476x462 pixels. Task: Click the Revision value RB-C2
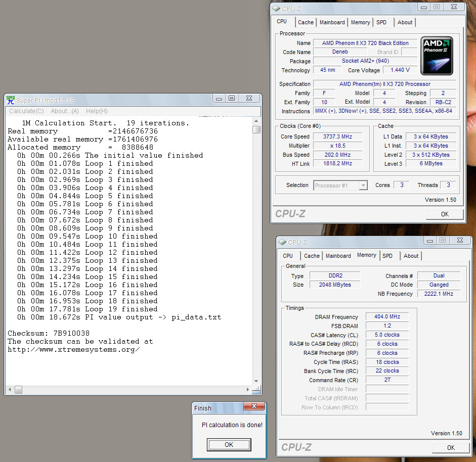443,102
